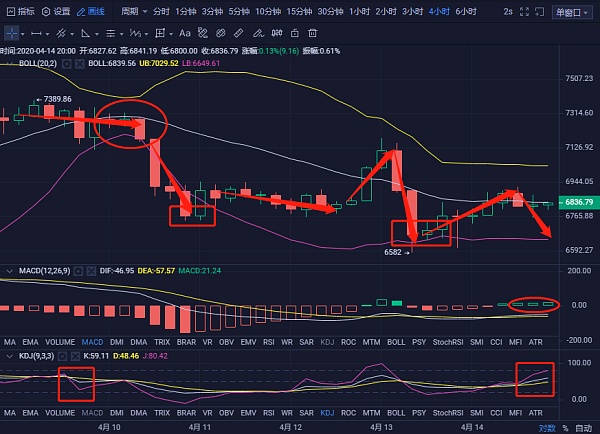The width and height of the screenshot is (600, 434).
Task: Expand line segment tool options arrow
Action: [x=47, y=34]
